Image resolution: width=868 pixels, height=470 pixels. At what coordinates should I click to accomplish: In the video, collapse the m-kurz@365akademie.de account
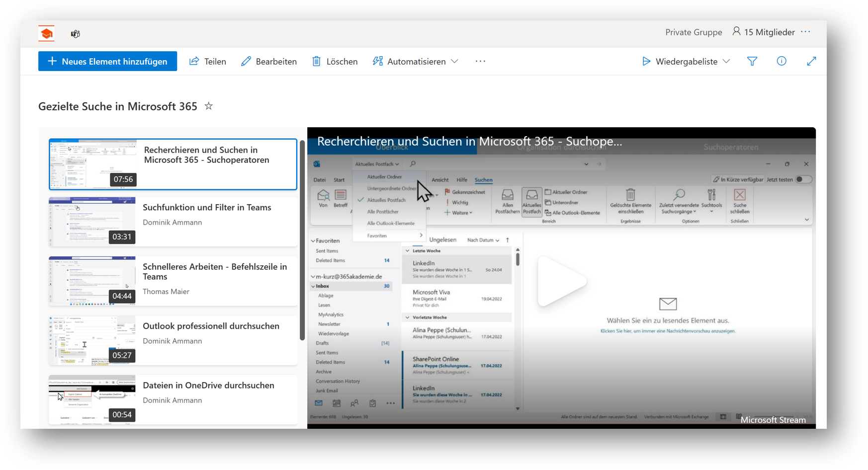(x=313, y=277)
